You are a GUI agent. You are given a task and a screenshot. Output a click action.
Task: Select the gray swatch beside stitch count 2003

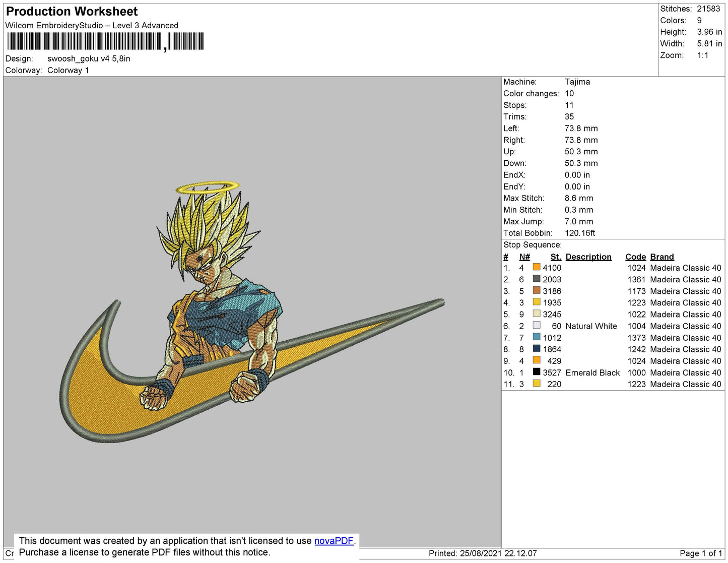[x=537, y=279]
